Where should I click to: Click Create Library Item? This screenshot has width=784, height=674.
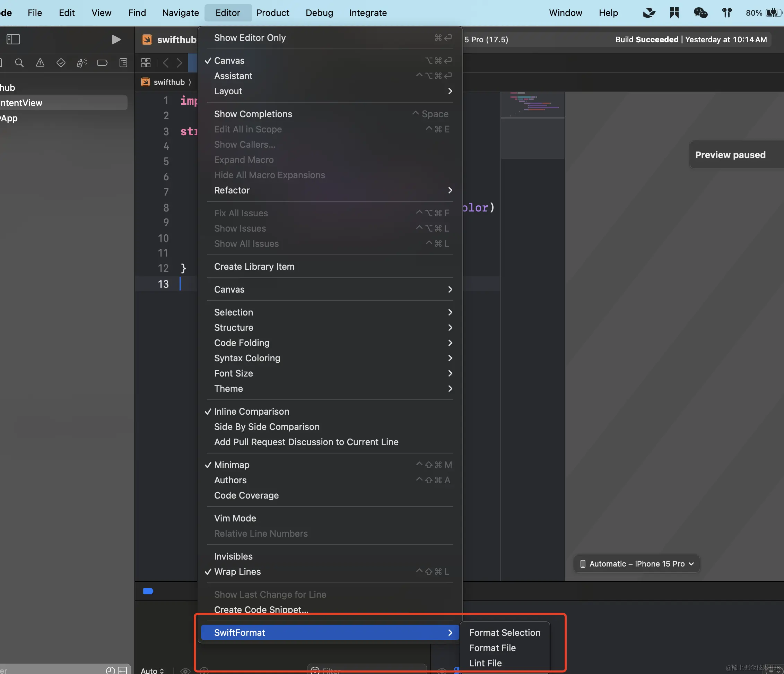tap(254, 266)
